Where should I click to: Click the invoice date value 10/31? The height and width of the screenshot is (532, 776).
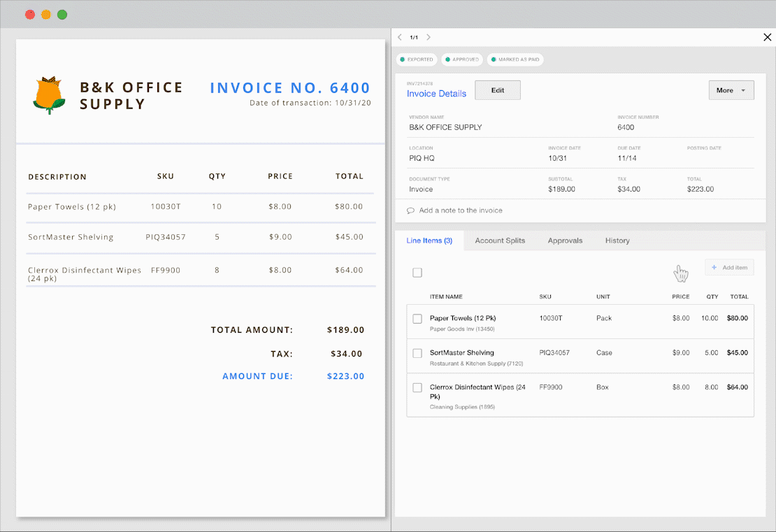[x=557, y=159]
